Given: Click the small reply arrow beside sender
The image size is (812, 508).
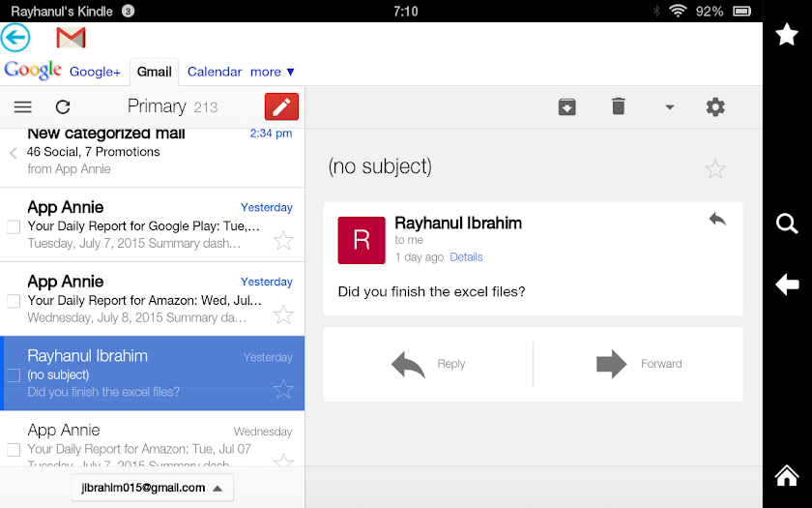Looking at the screenshot, I should point(717,219).
